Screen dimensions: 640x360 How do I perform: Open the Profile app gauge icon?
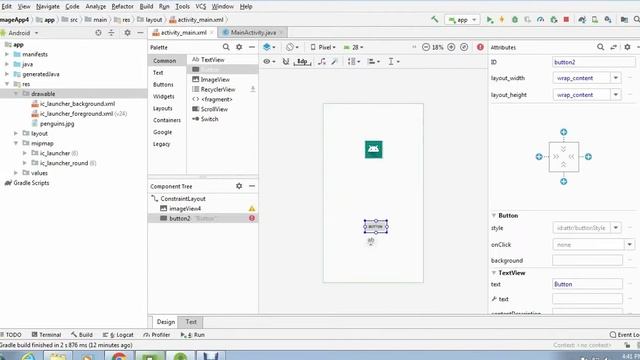click(540, 19)
